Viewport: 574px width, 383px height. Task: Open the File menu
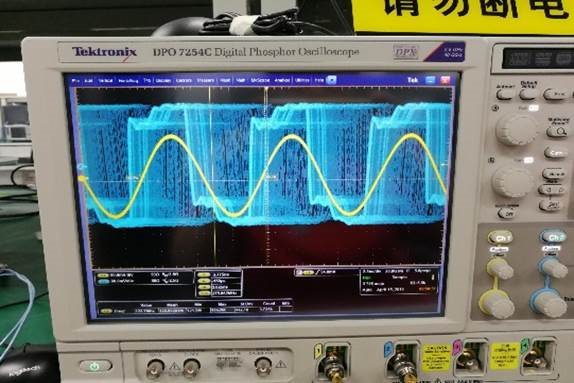pyautogui.click(x=75, y=80)
